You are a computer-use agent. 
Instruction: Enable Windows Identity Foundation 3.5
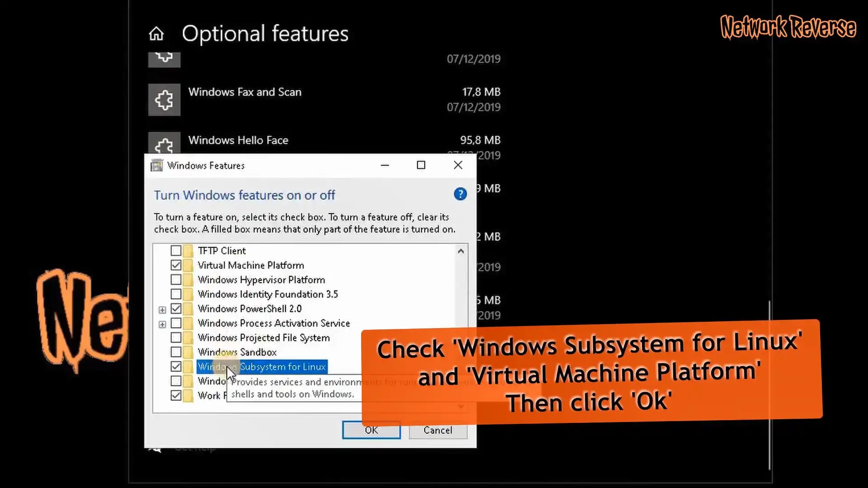pos(176,294)
